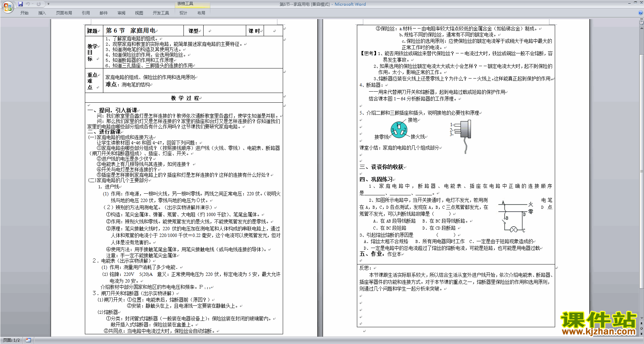Open the 设计 table tools tab
644x344 pixels.
[x=183, y=13]
